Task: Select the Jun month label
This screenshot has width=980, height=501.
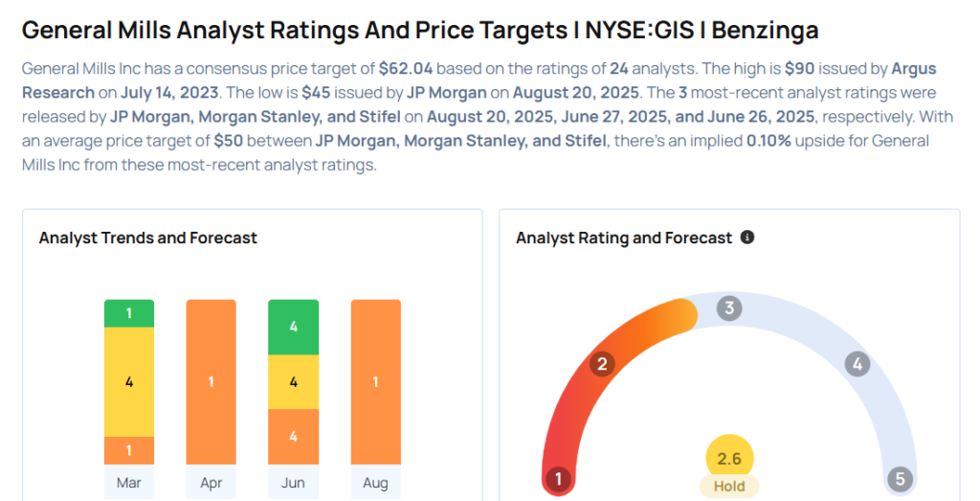Action: click(x=293, y=483)
